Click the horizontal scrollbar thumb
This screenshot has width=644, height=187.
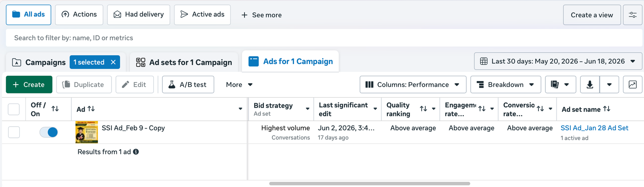(369, 183)
